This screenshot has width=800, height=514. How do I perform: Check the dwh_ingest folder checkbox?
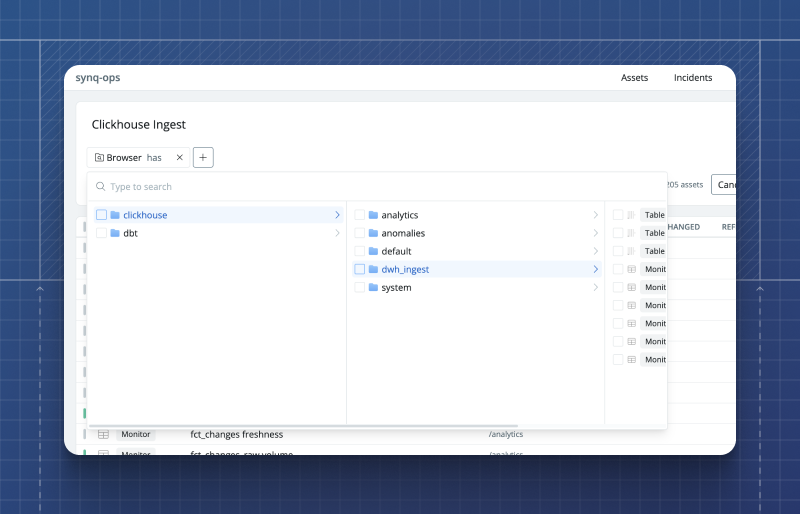[360, 270]
